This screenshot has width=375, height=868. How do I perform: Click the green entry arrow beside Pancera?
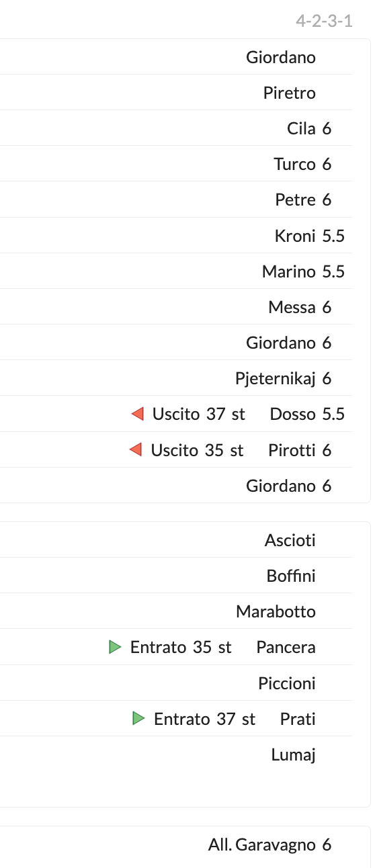(x=116, y=647)
